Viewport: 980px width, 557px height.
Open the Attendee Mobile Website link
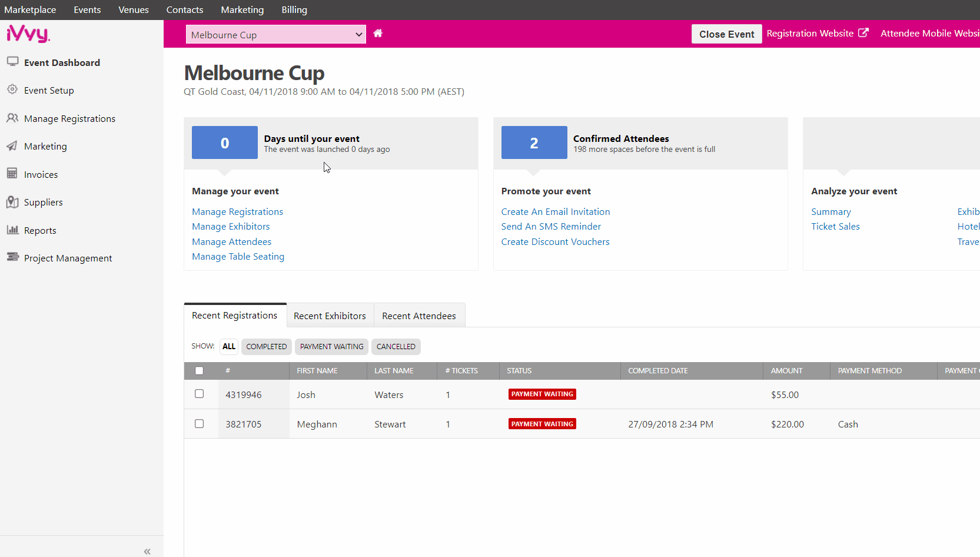click(930, 34)
